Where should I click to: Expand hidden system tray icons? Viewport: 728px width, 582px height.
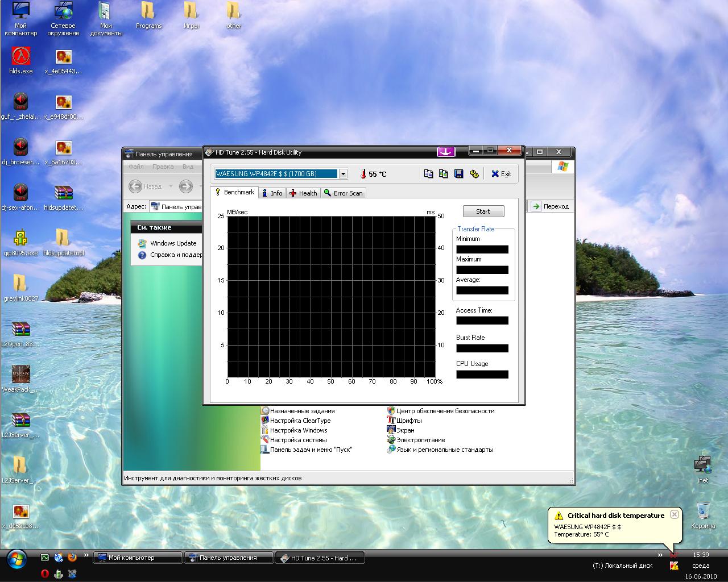660,555
